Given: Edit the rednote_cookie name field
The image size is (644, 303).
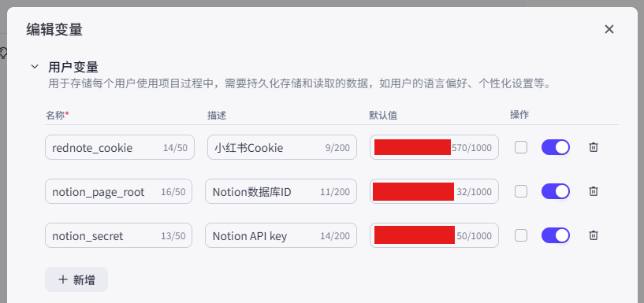Looking at the screenshot, I should click(120, 147).
